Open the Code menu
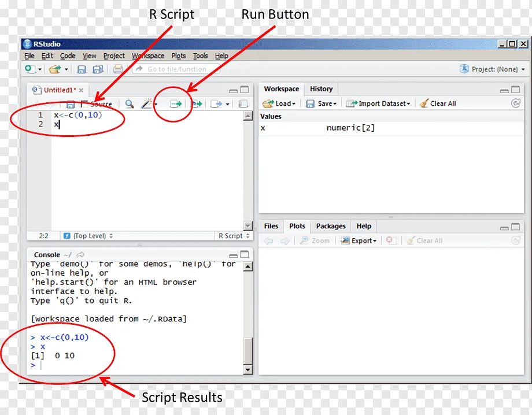Image resolution: width=532 pixels, height=415 pixels. (x=68, y=55)
